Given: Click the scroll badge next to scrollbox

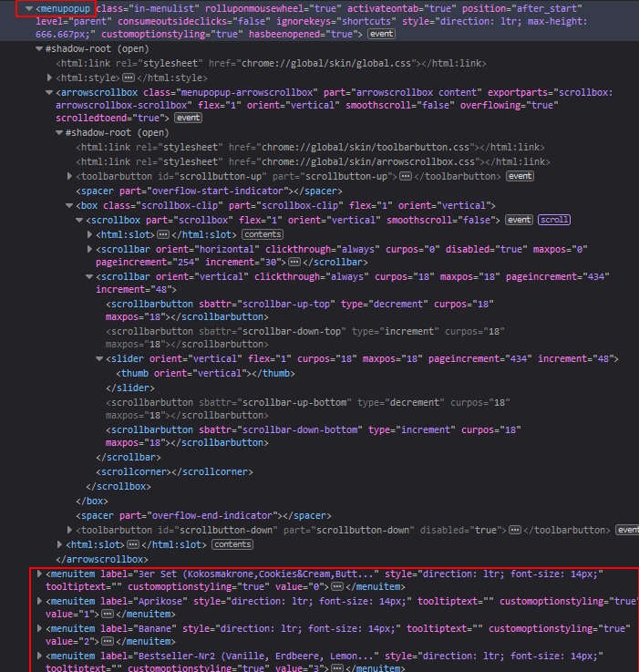Looking at the screenshot, I should pyautogui.click(x=553, y=220).
